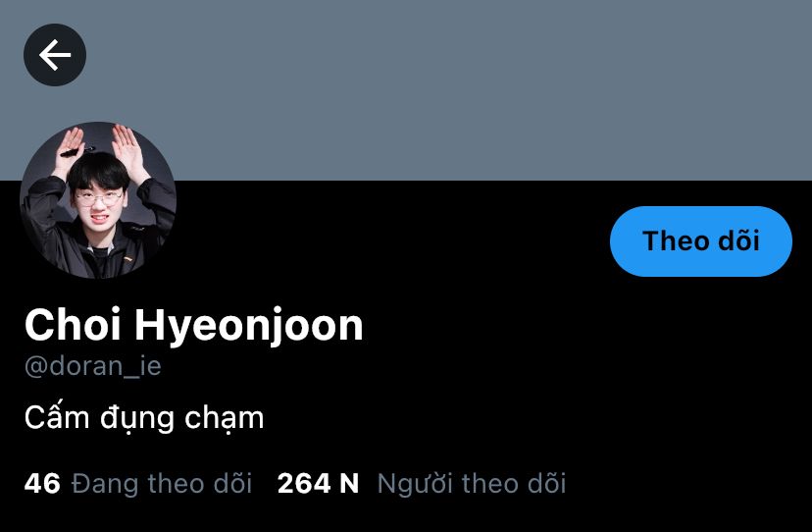
Task: Click the word Choi in the name
Action: 73,324
